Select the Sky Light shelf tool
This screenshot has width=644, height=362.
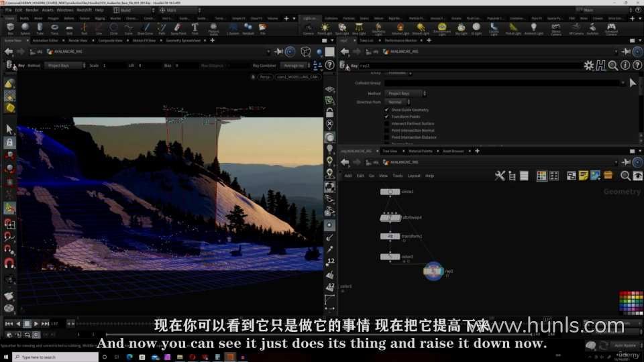[462, 28]
